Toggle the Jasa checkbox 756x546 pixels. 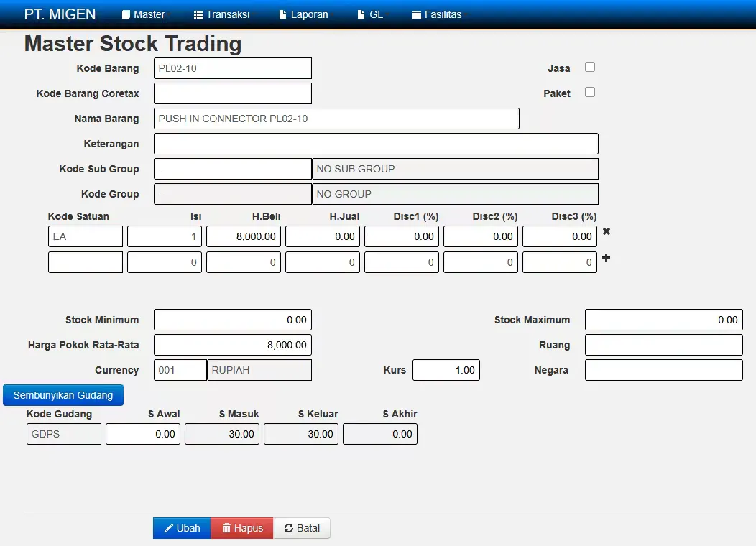click(x=590, y=67)
